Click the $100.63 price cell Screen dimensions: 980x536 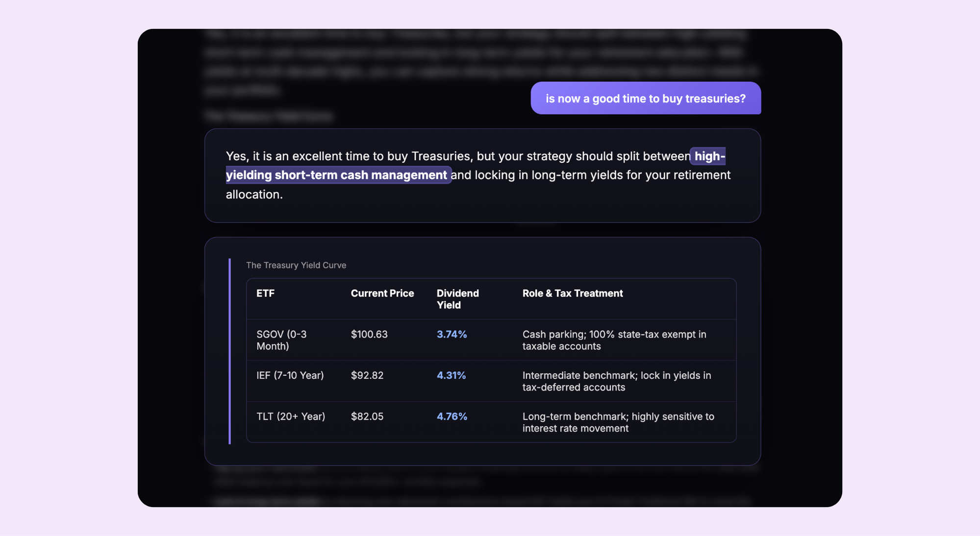click(369, 334)
